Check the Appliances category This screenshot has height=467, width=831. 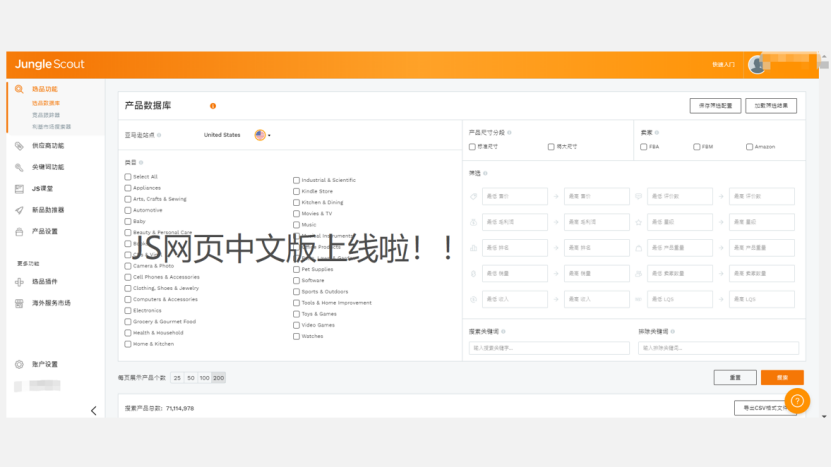(x=128, y=188)
